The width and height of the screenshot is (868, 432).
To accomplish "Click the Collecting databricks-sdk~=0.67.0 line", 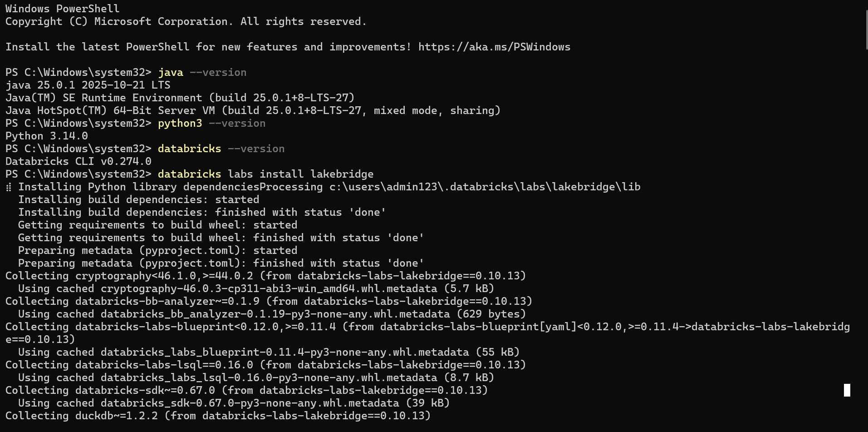I will (246, 391).
